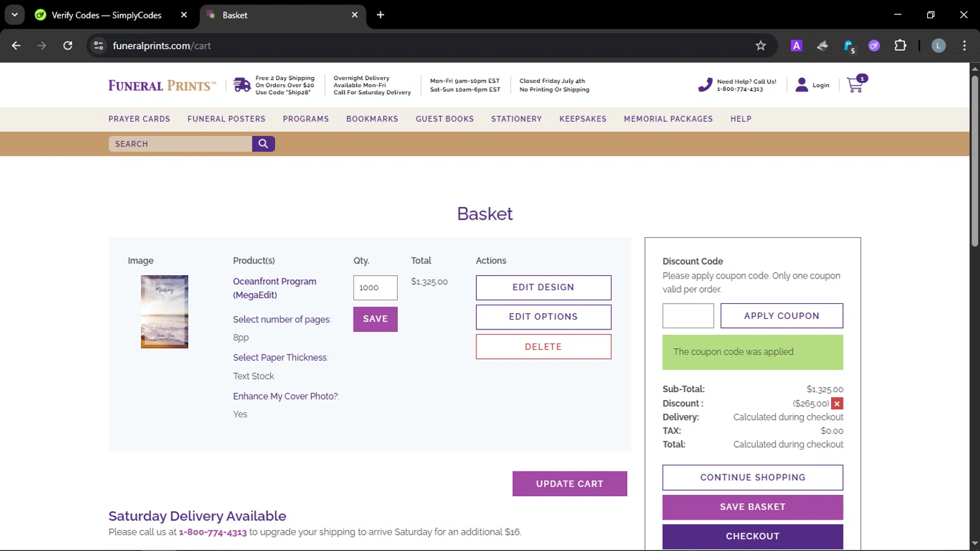980x551 pixels.
Task: Focus the site search field
Action: click(x=180, y=144)
